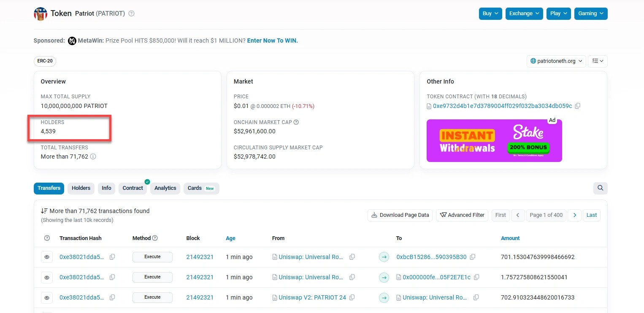Toggle the eye preview on the third transaction row
The height and width of the screenshot is (313, 644).
click(x=47, y=297)
